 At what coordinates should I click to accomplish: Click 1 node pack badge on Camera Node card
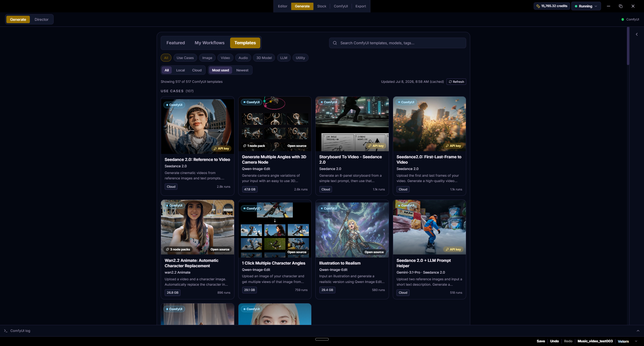tap(254, 146)
